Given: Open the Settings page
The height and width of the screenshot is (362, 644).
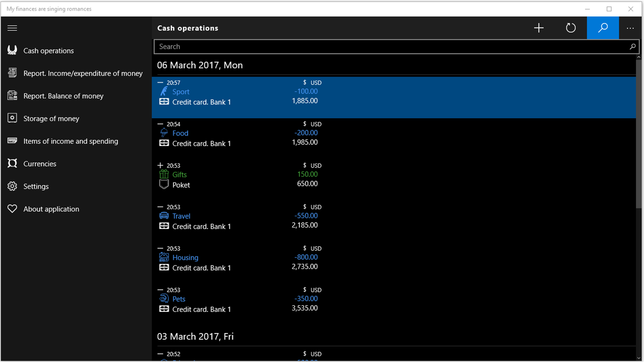Looking at the screenshot, I should (36, 186).
